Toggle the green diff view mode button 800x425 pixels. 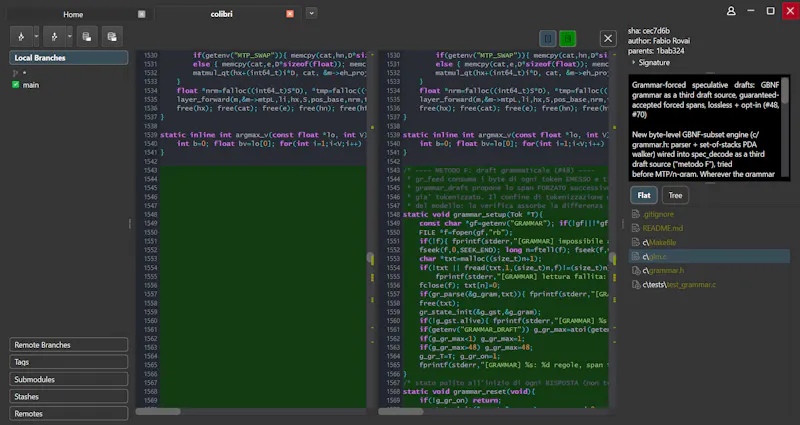pyautogui.click(x=567, y=38)
